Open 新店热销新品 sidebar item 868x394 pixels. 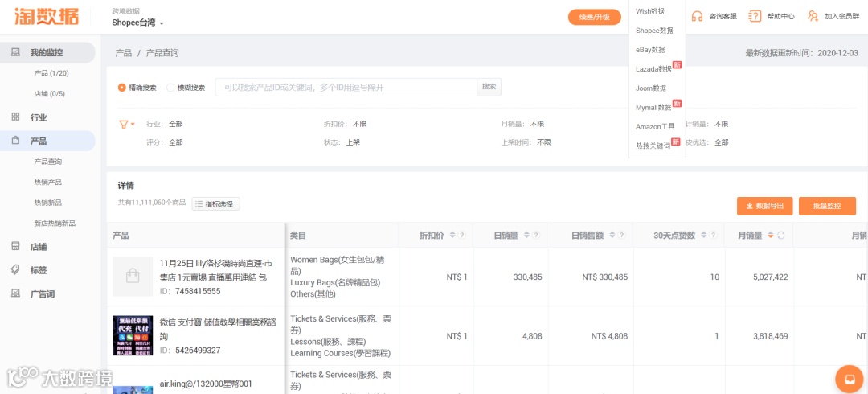pyautogui.click(x=55, y=224)
